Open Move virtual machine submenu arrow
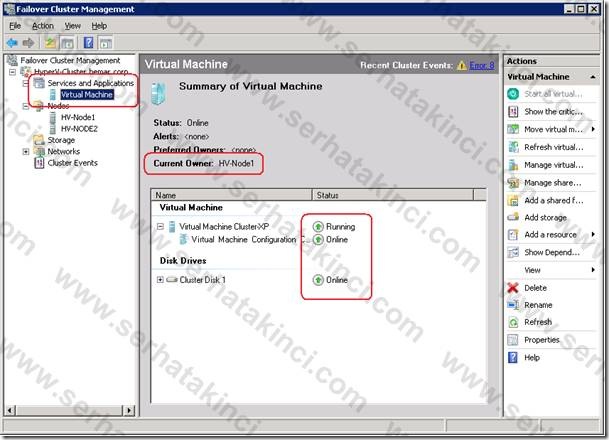 pos(593,129)
